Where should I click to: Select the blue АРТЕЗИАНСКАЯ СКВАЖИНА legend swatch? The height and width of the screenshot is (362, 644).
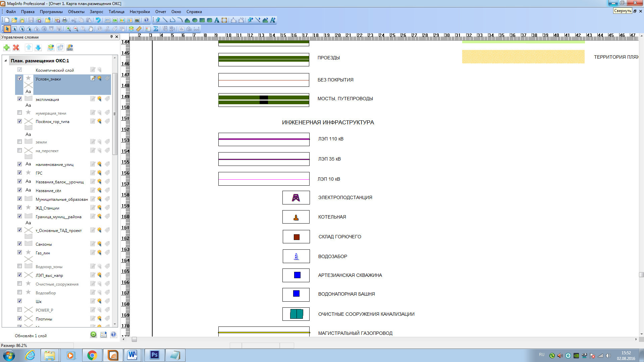click(297, 275)
